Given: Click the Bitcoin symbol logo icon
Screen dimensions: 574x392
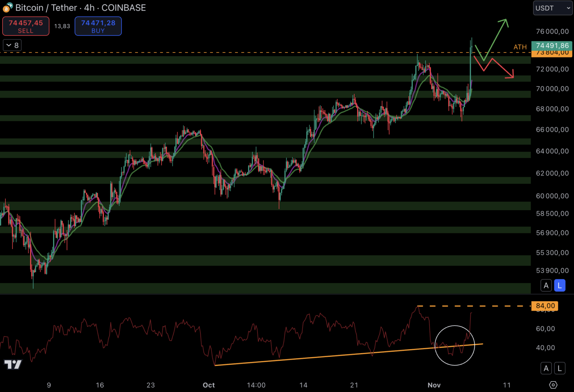Looking at the screenshot, I should 7,8.
